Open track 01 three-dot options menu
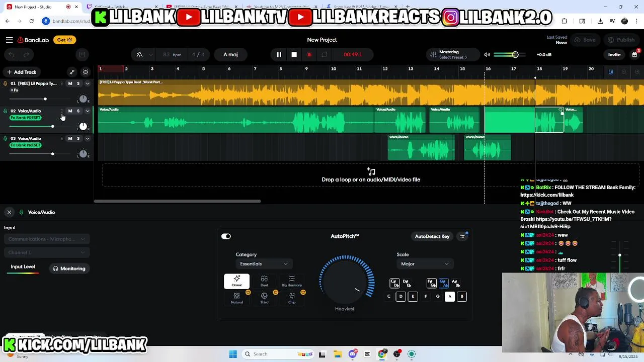Screen dimensions: 644x362 (x=62, y=83)
